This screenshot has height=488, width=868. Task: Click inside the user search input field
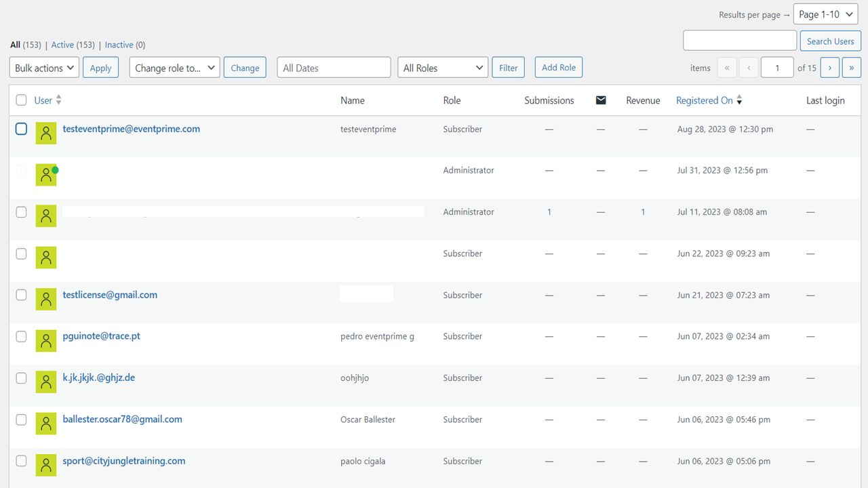[739, 40]
